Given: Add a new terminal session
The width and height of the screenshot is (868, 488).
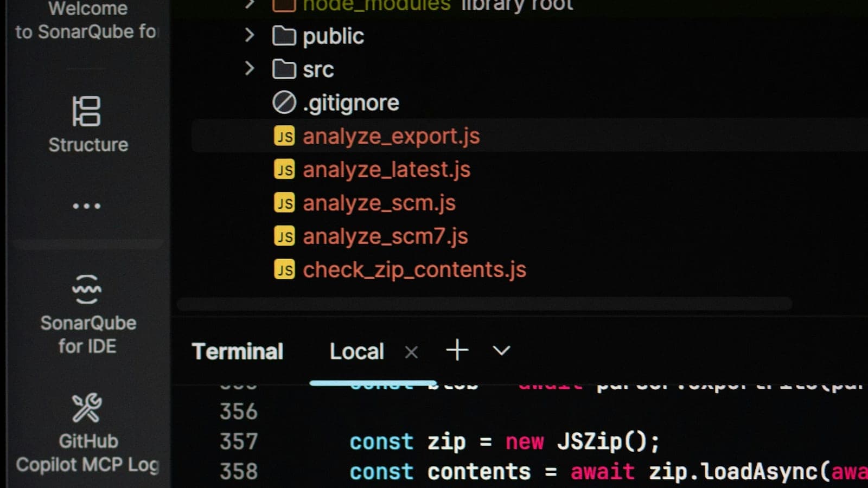Looking at the screenshot, I should (x=457, y=350).
